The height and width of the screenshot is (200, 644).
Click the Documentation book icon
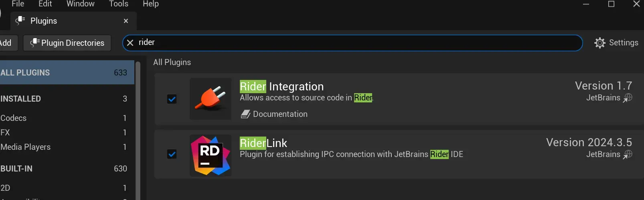245,114
